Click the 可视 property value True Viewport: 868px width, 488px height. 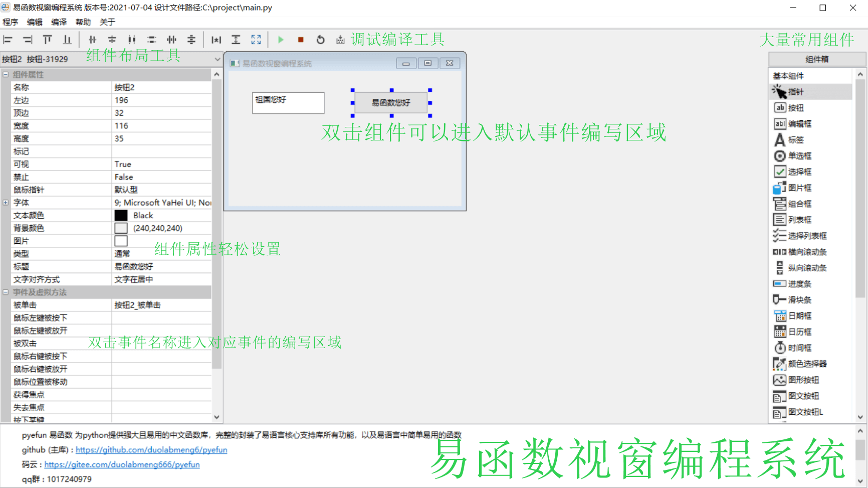tap(161, 164)
